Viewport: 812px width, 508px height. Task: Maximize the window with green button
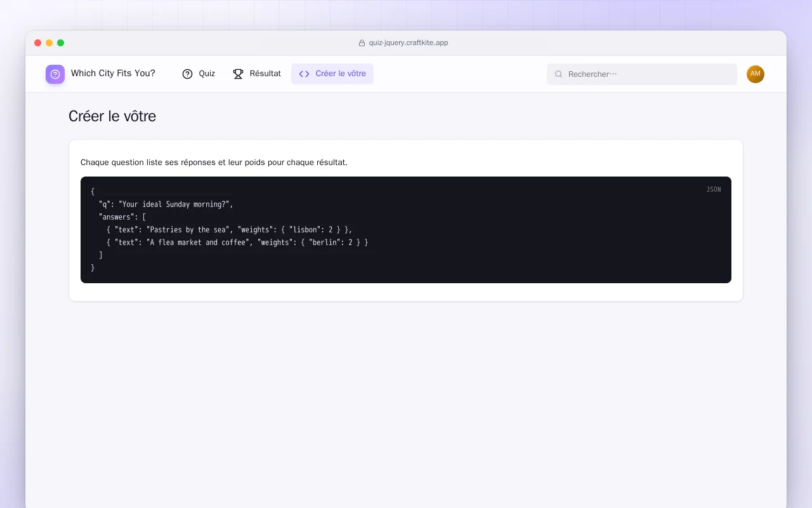(61, 43)
